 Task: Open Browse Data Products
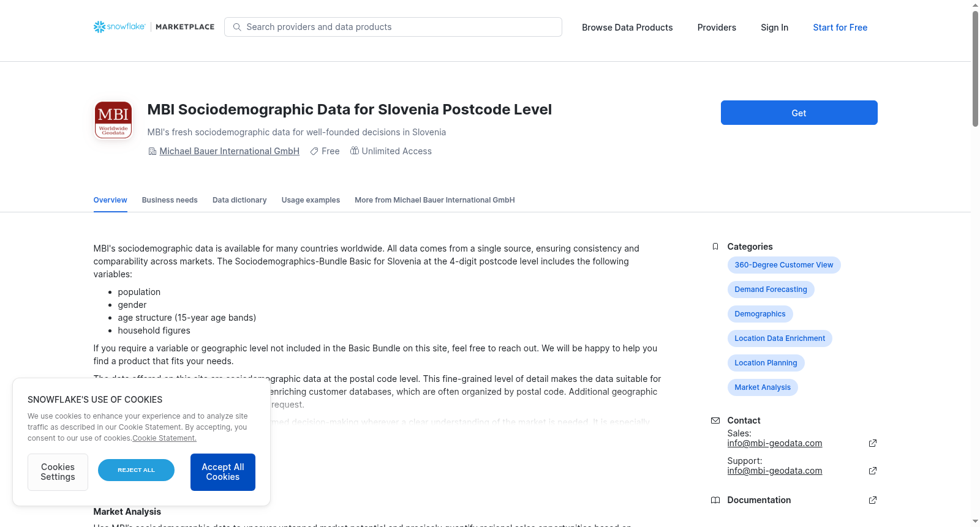pyautogui.click(x=627, y=28)
